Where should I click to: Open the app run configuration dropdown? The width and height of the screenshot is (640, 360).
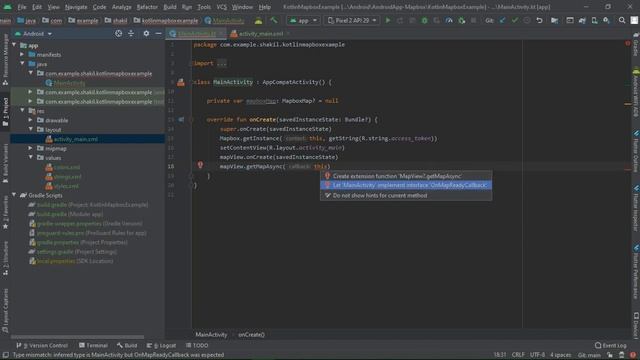click(x=303, y=20)
